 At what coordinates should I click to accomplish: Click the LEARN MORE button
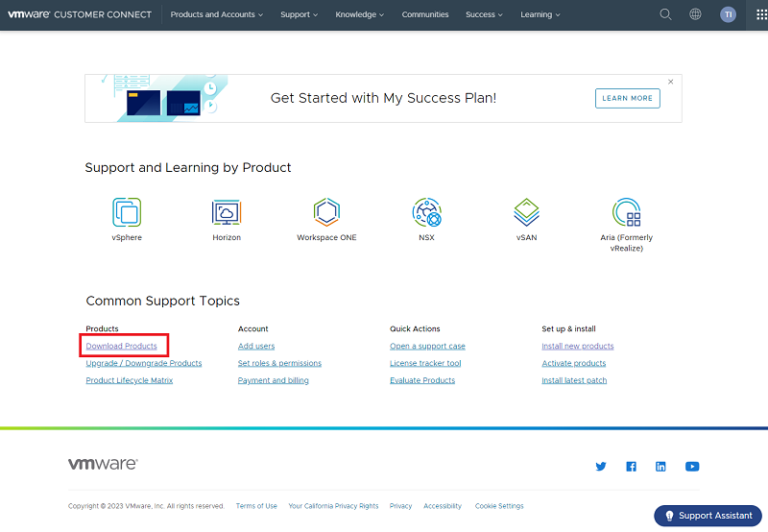[628, 99]
